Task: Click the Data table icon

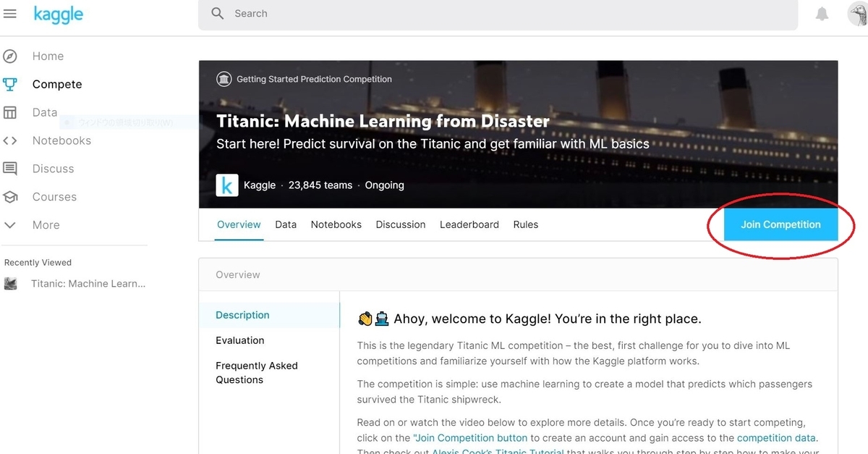Action: coord(10,112)
